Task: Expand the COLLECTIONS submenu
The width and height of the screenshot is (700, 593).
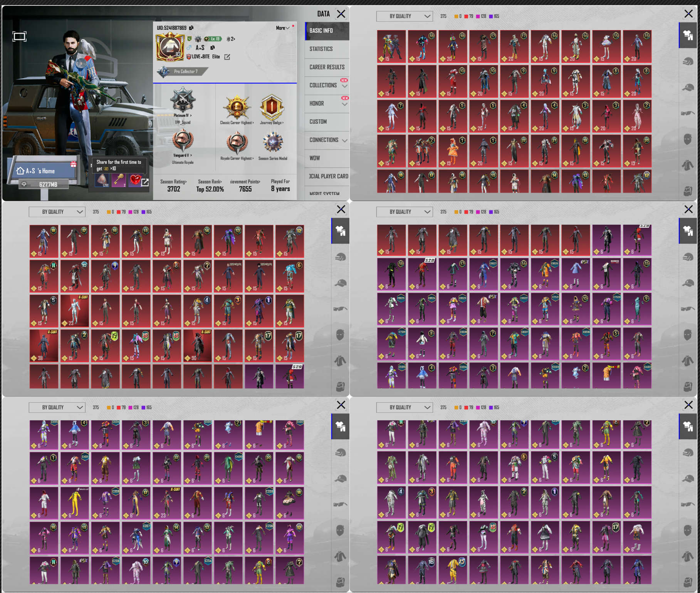Action: [327, 85]
